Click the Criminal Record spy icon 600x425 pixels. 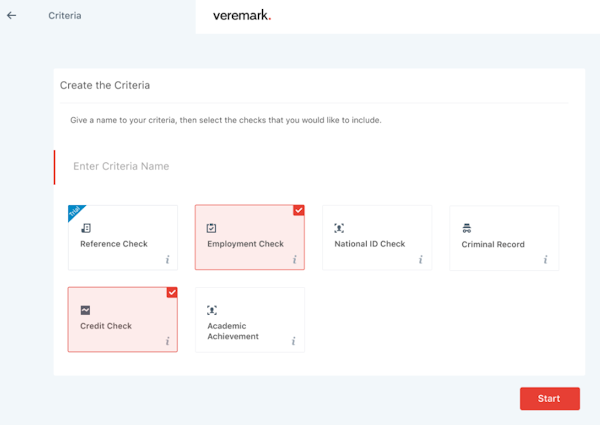point(467,228)
